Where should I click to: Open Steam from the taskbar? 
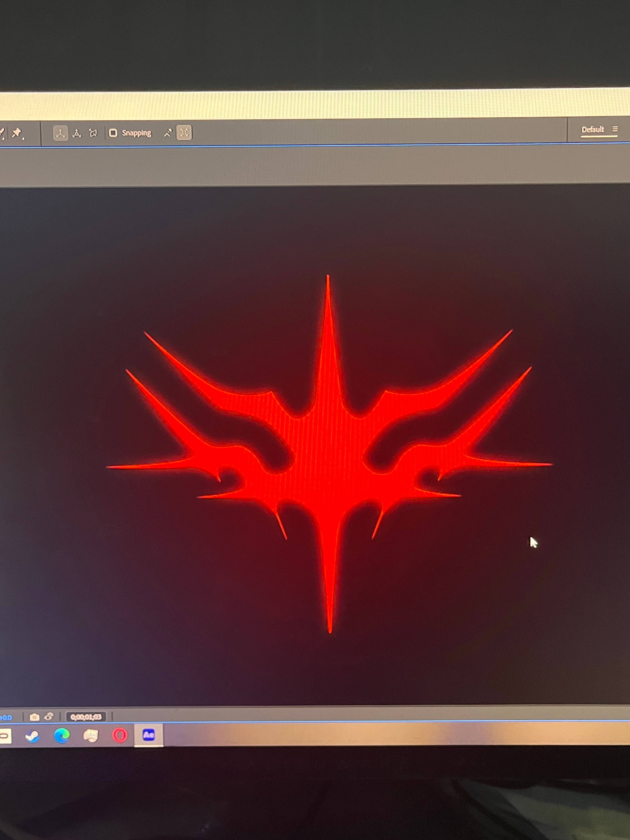coord(32,736)
